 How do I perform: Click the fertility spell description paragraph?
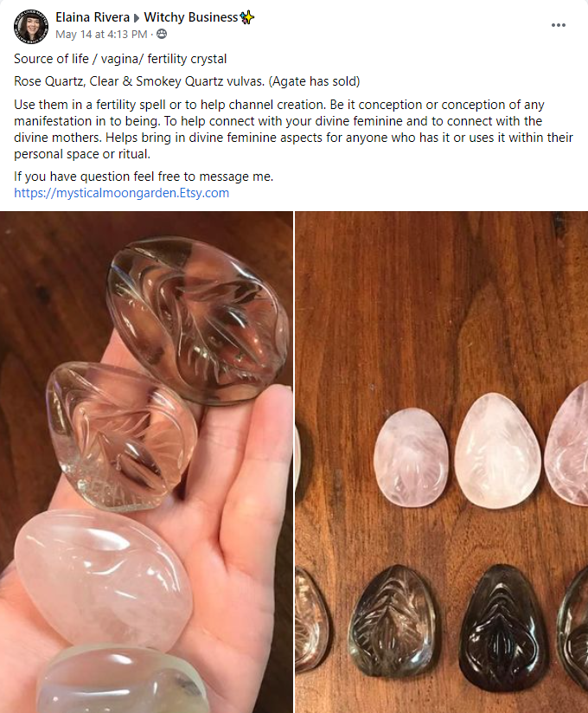pyautogui.click(x=293, y=129)
